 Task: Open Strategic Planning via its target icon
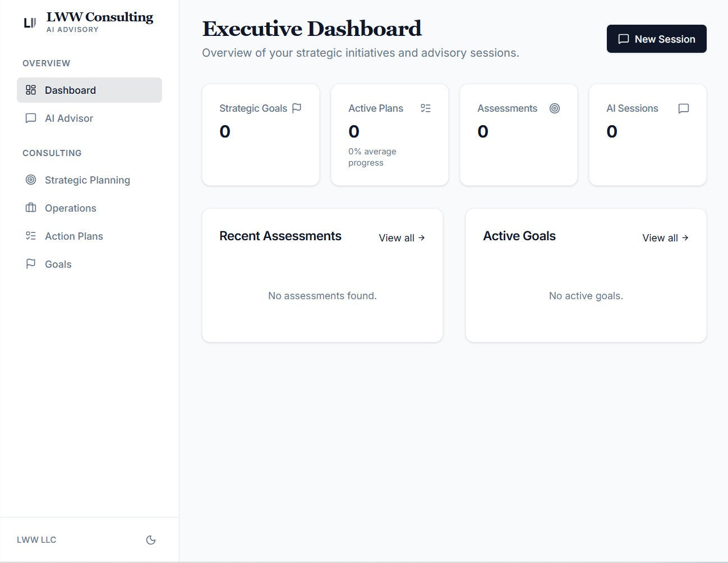[31, 180]
